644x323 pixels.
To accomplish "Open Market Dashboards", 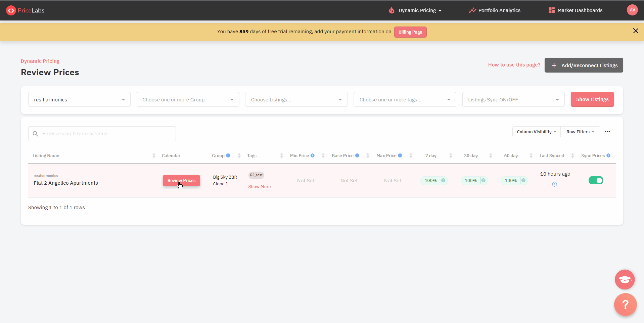I will (576, 10).
